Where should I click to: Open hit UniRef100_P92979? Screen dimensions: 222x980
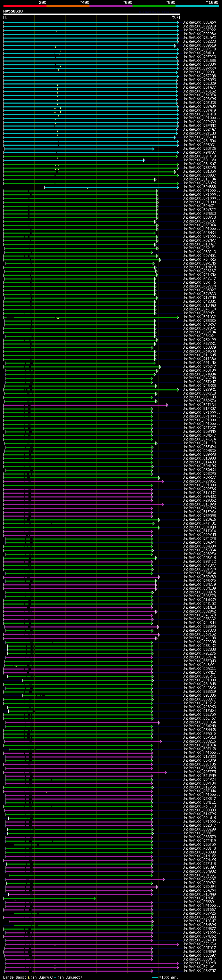199,26
